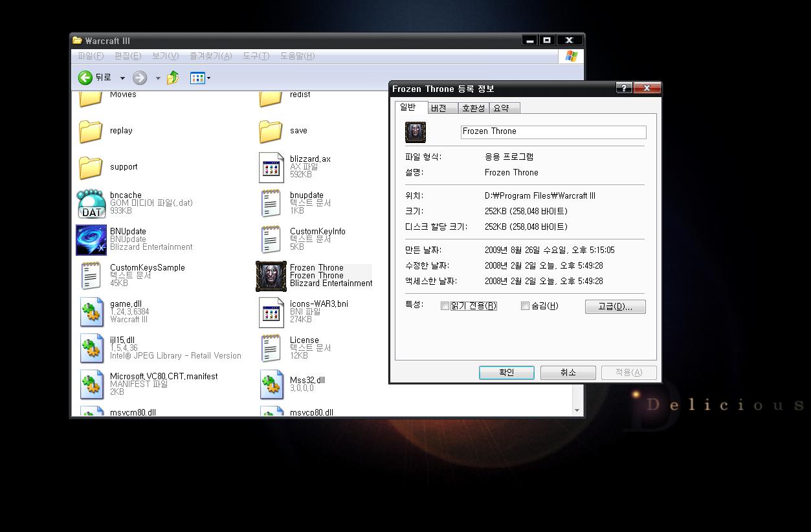Go up one folder level icon
Image resolution: width=811 pixels, height=532 pixels.
[173, 78]
